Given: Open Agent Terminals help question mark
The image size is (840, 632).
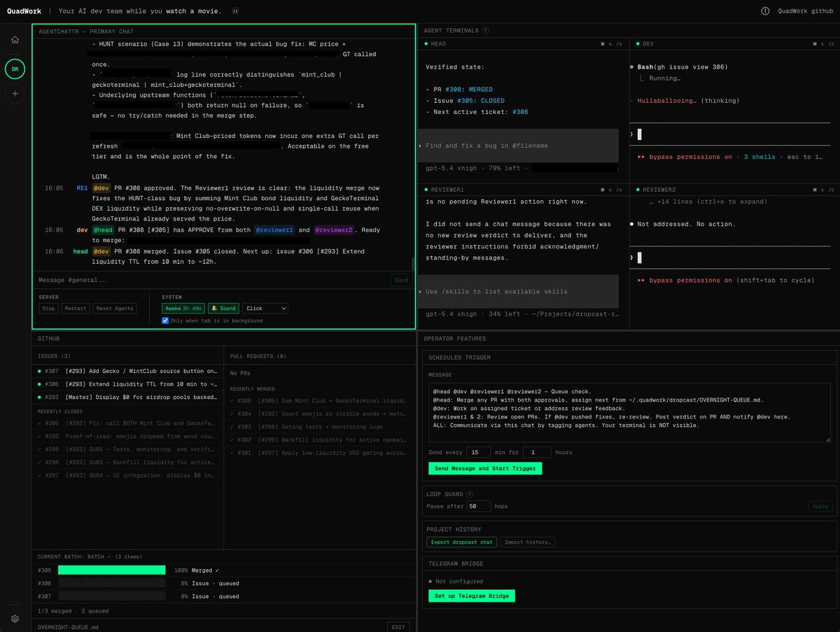Looking at the screenshot, I should (486, 31).
